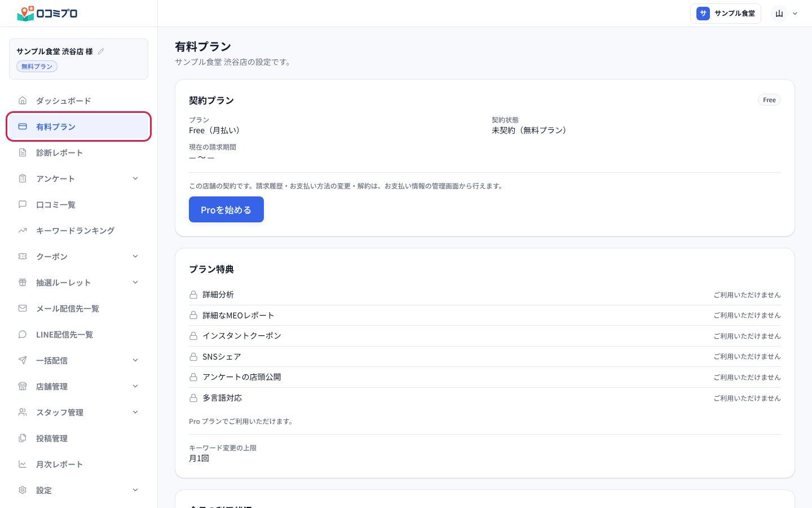
Task: Click the 月1回 keyword limit value
Action: point(199,458)
